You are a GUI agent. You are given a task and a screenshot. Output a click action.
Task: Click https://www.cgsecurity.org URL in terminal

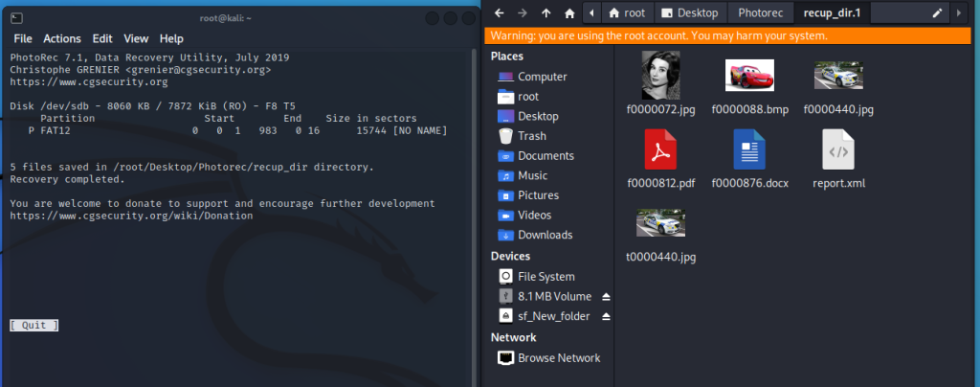tap(89, 81)
